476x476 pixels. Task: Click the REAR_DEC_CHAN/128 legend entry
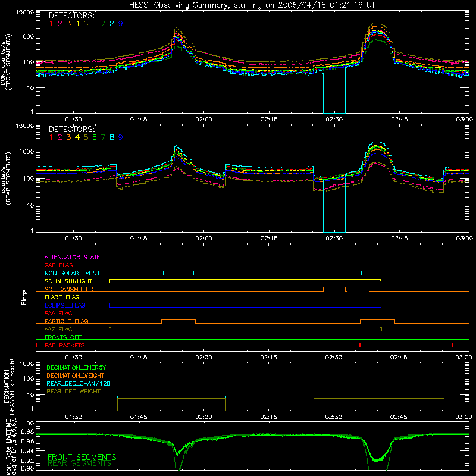pos(79,384)
